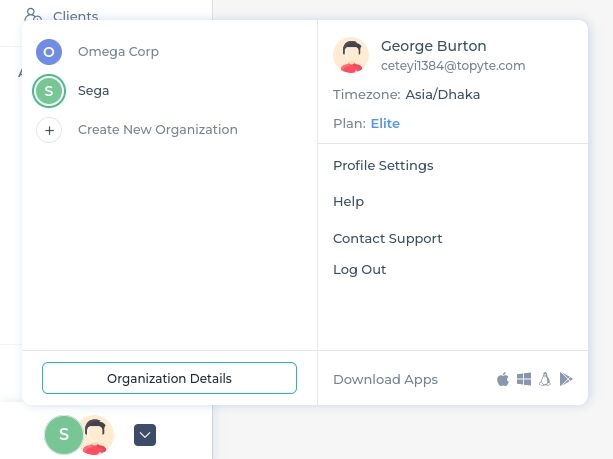Switch to the Omega Corp organization

pos(118,52)
